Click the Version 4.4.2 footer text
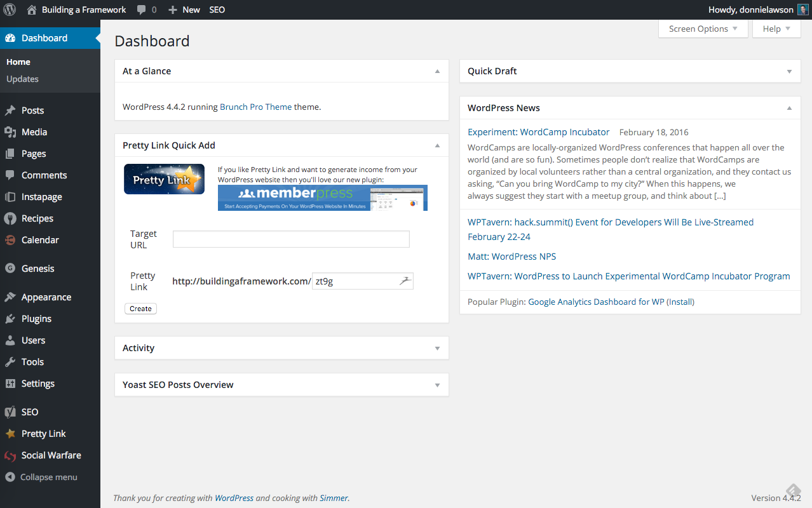The height and width of the screenshot is (508, 812). click(776, 498)
